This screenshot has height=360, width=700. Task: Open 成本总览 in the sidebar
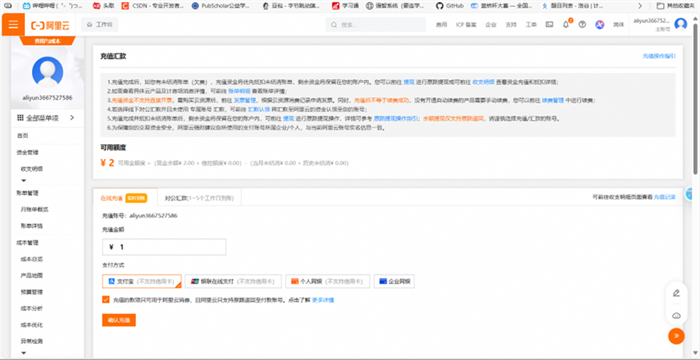tap(32, 259)
